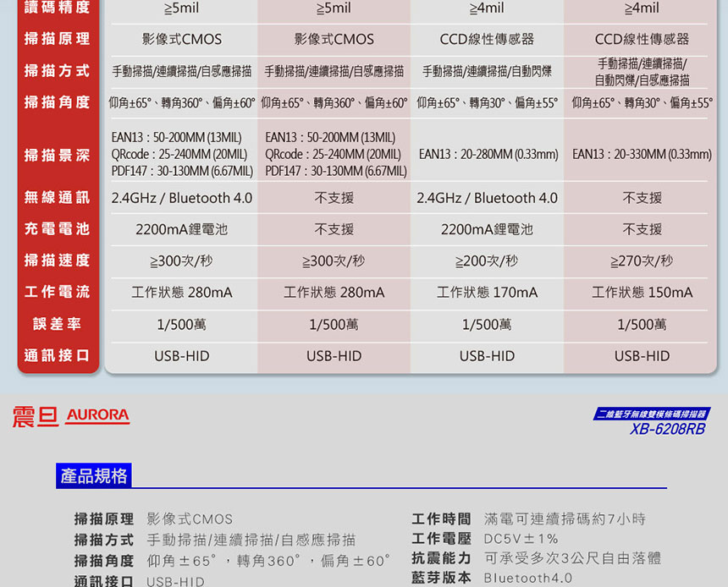Select the 充電電池 red row label
Image resolution: width=728 pixels, height=587 pixels.
tap(57, 229)
